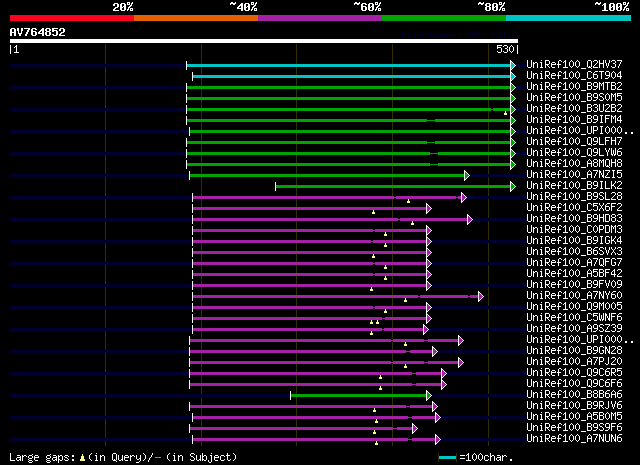Image resolution: width=640 pixels, height=465 pixels.
Task: Click the UniRef100_Q9LFH7 label
Action: click(574, 141)
